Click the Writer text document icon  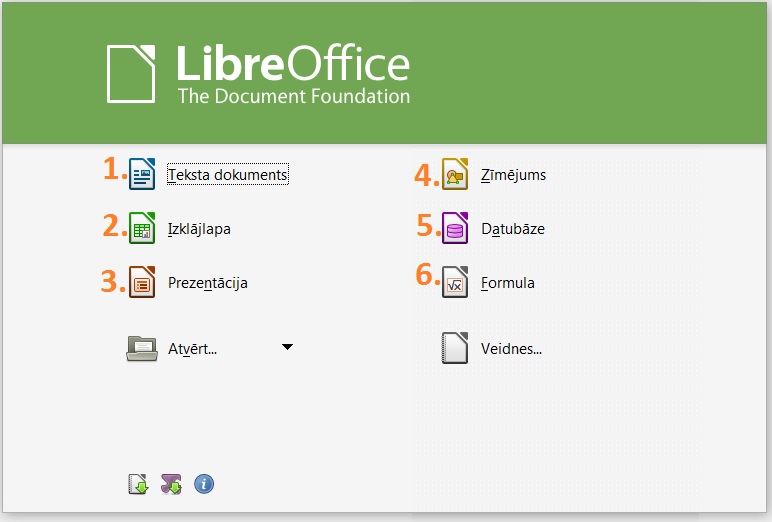[x=143, y=174]
